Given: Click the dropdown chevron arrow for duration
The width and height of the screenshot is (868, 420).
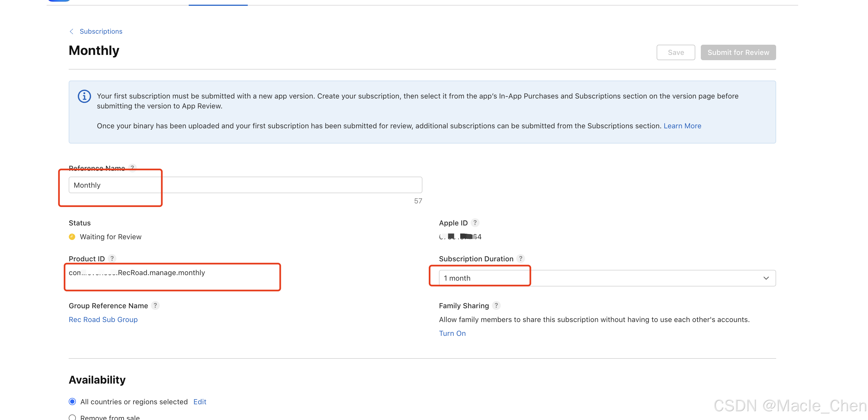Looking at the screenshot, I should 766,278.
